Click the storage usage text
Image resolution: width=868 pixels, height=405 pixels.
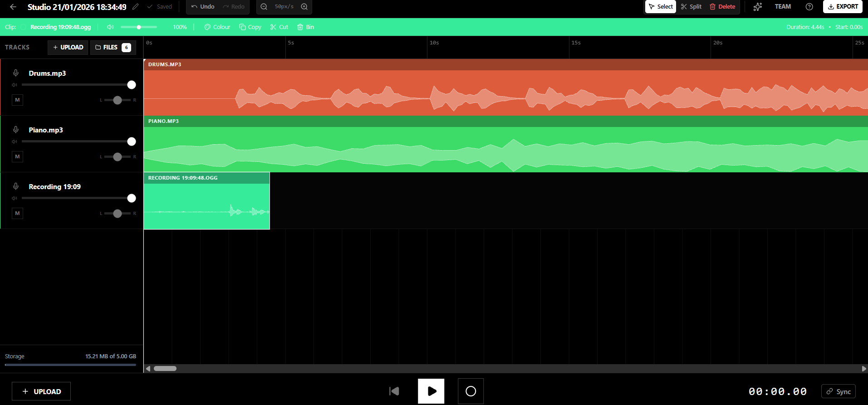point(111,356)
